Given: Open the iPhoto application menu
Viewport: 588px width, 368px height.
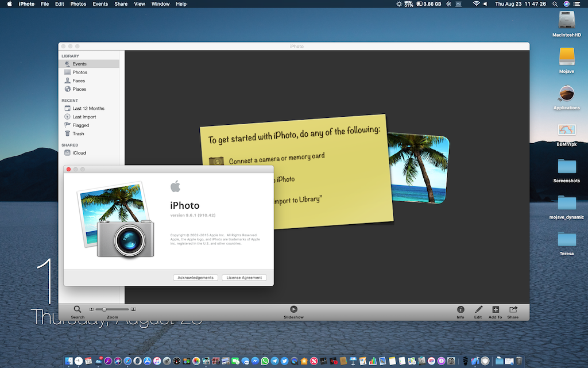Looking at the screenshot, I should click(26, 4).
